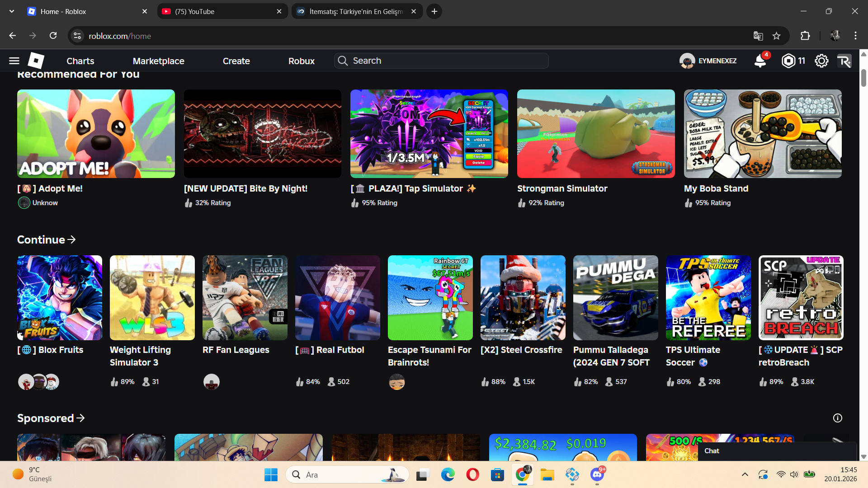Open Microsoft Edge from the taskbar

pos(448,474)
